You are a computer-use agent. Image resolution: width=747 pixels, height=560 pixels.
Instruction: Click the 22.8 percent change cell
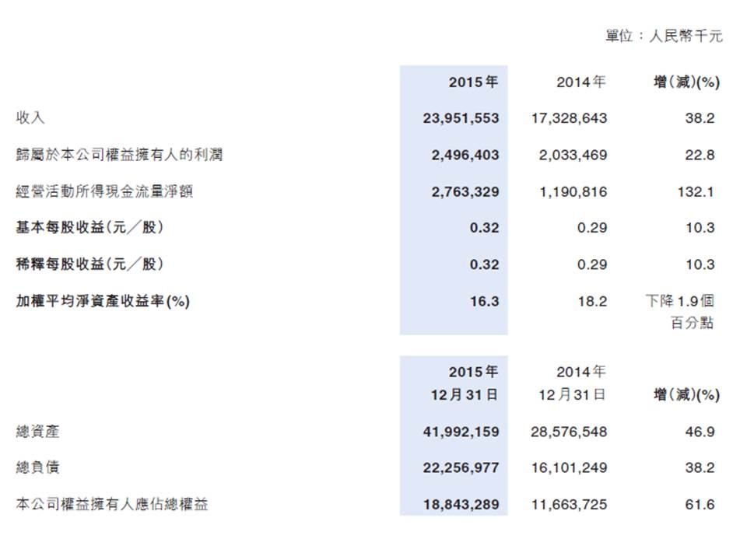pyautogui.click(x=700, y=155)
